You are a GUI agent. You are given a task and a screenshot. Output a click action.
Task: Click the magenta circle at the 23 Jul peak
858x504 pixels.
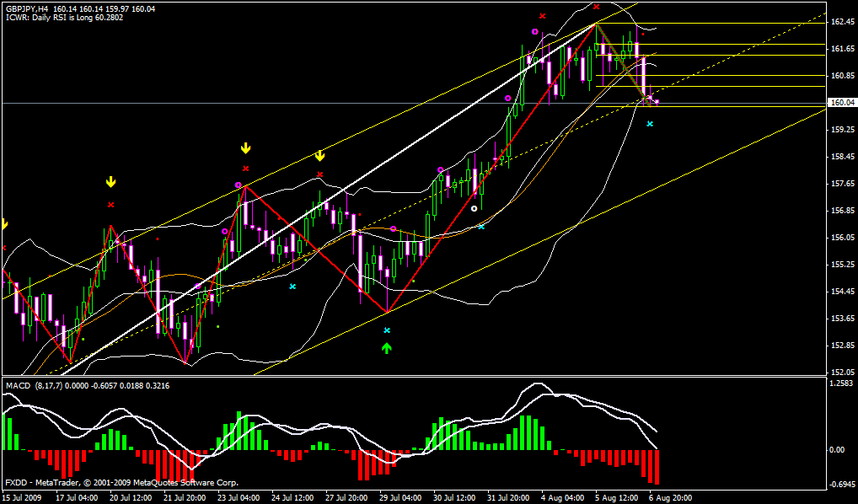tap(238, 185)
